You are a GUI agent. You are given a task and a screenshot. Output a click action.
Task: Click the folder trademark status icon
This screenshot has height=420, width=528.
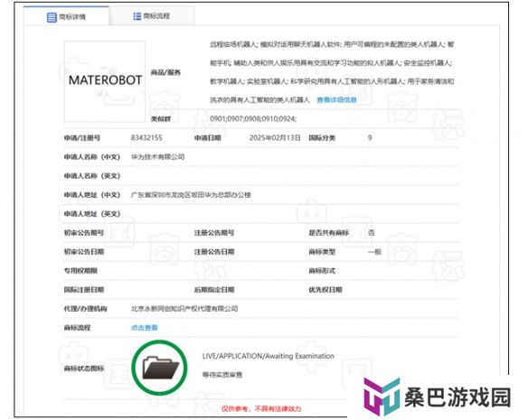click(x=160, y=368)
